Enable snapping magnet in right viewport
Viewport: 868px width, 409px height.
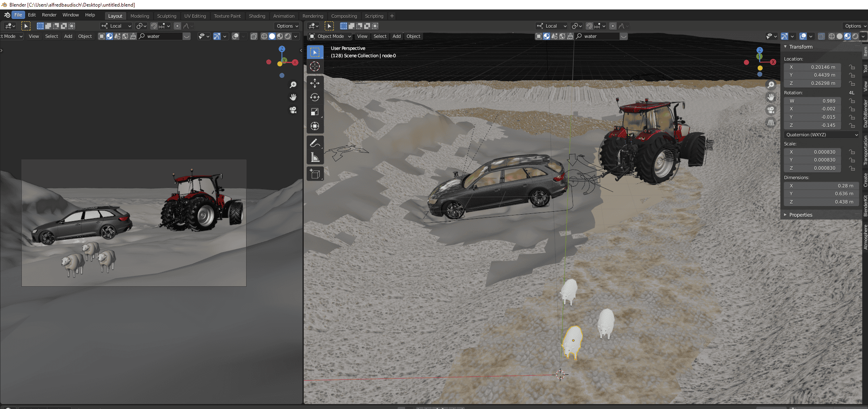(x=589, y=26)
